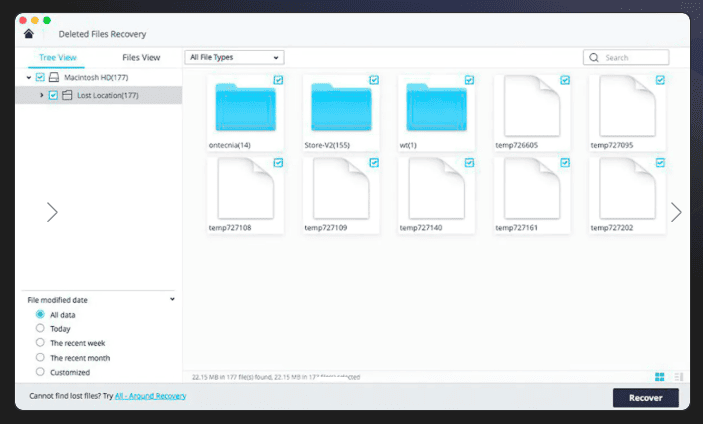Select file icon temp726605
Image resolution: width=703 pixels, height=424 pixels.
pyautogui.click(x=532, y=106)
